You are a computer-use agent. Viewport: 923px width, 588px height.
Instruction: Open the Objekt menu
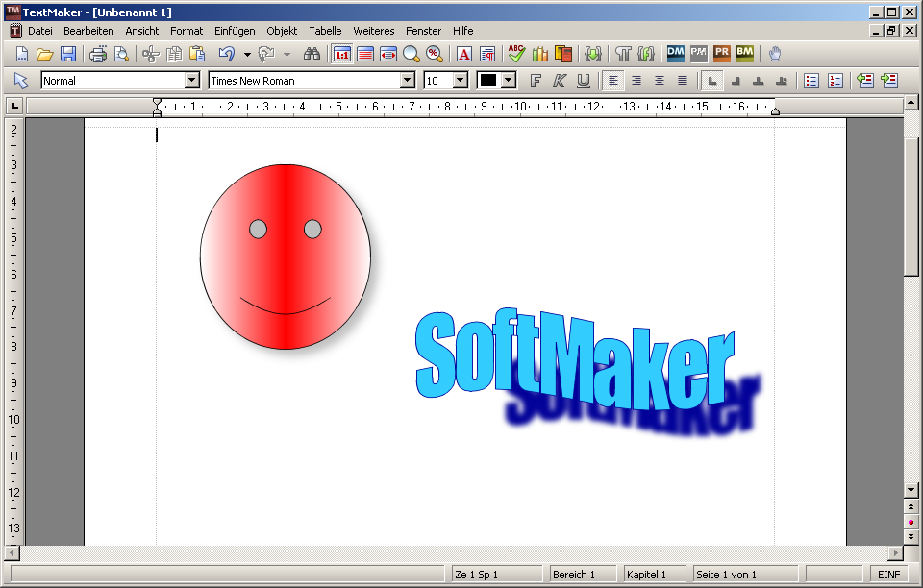pyautogui.click(x=282, y=31)
